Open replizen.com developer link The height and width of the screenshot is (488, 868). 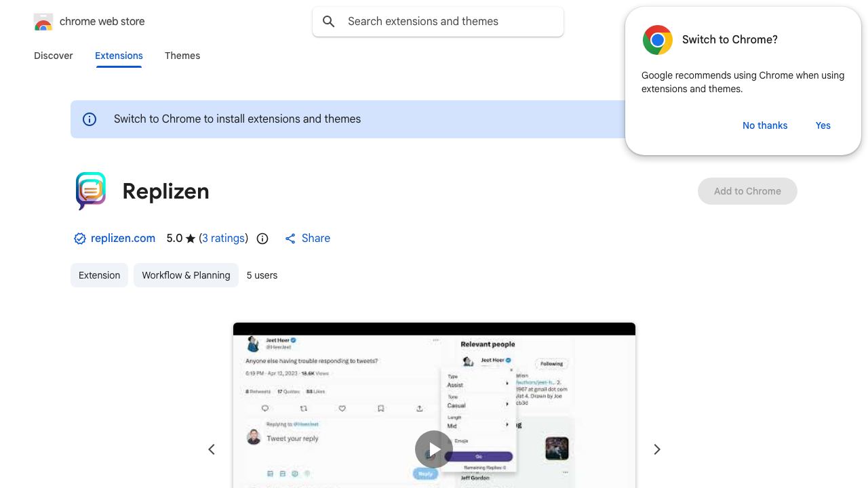click(123, 239)
